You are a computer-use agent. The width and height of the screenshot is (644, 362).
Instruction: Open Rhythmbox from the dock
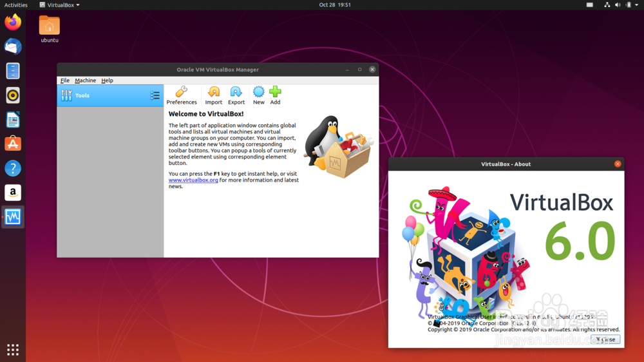(x=13, y=95)
